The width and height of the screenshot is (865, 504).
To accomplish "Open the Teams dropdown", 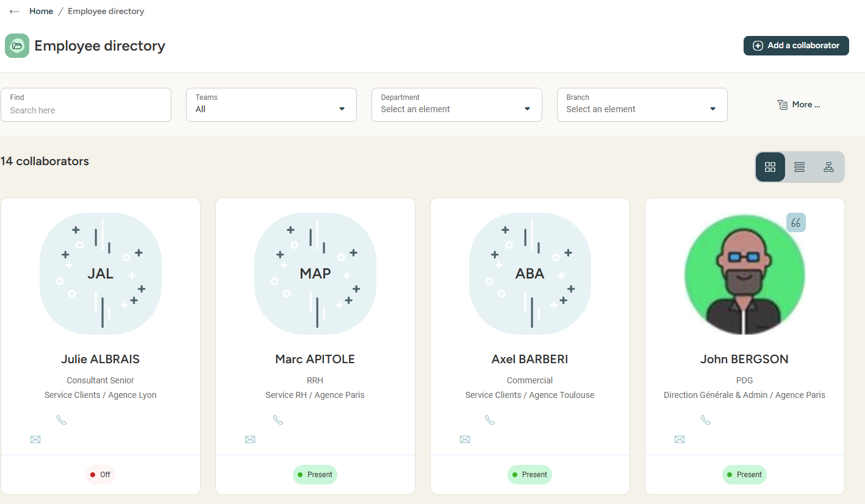I will pos(271,105).
